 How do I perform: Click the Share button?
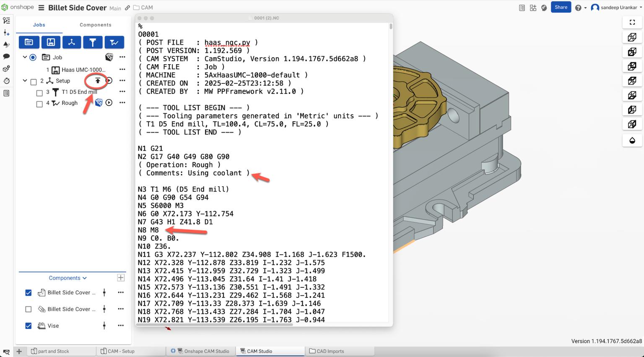[x=561, y=7]
